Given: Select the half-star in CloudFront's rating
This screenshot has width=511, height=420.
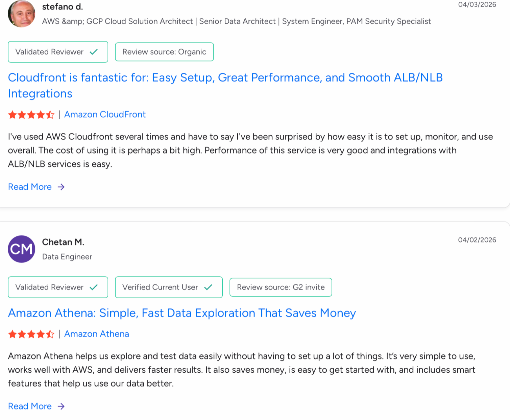Looking at the screenshot, I should pos(51,115).
